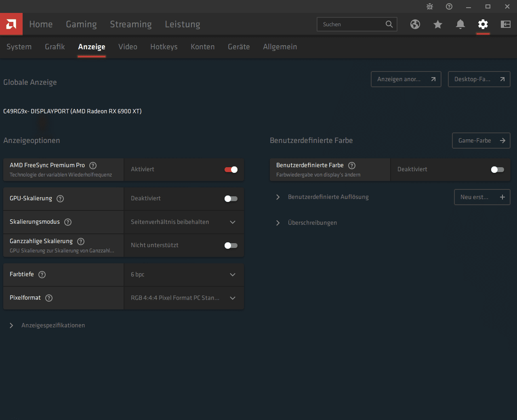517x420 pixels.
Task: Switch to Konten settings tab
Action: (203, 47)
